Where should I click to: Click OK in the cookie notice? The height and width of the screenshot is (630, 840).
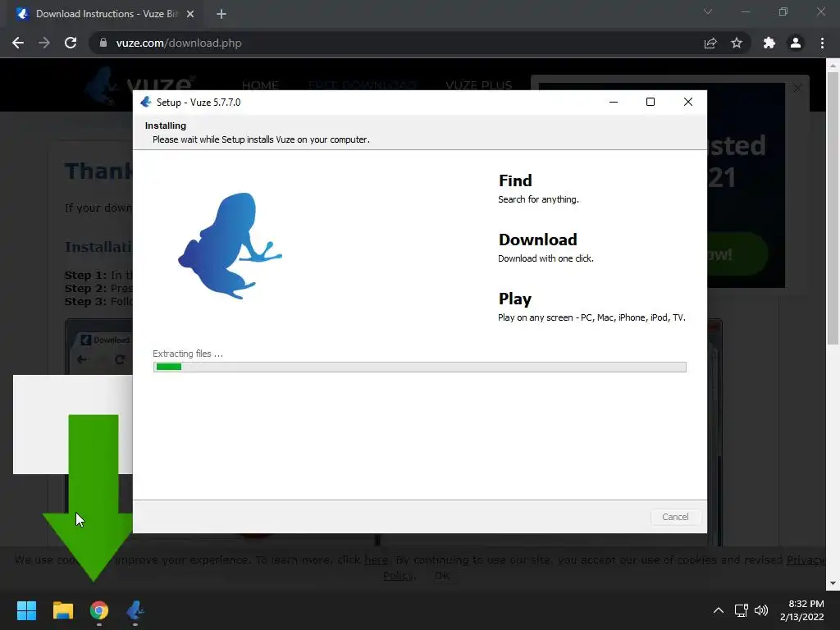tap(442, 575)
